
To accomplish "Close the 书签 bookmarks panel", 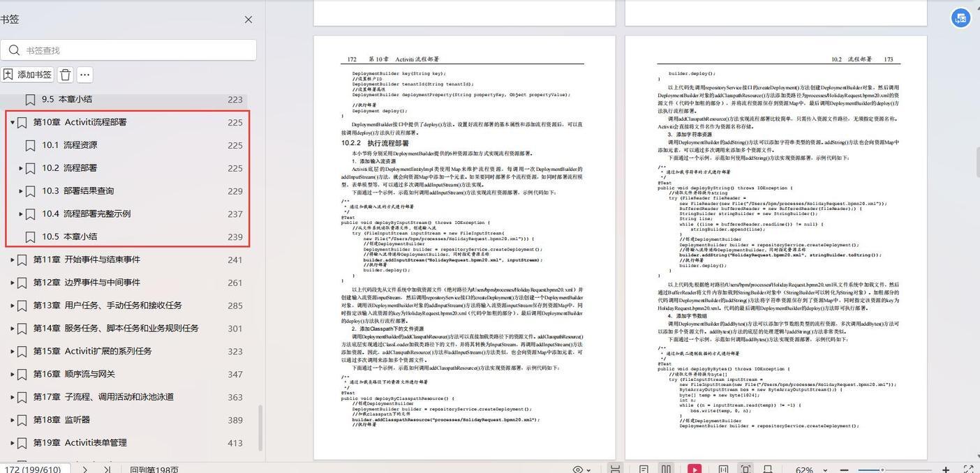I will point(248,20).
